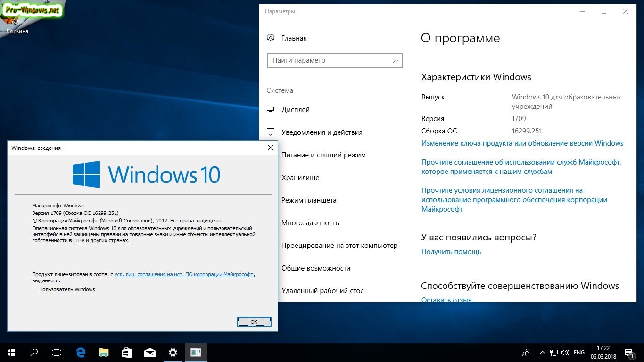Click the Оставить отзыв link

446,299
